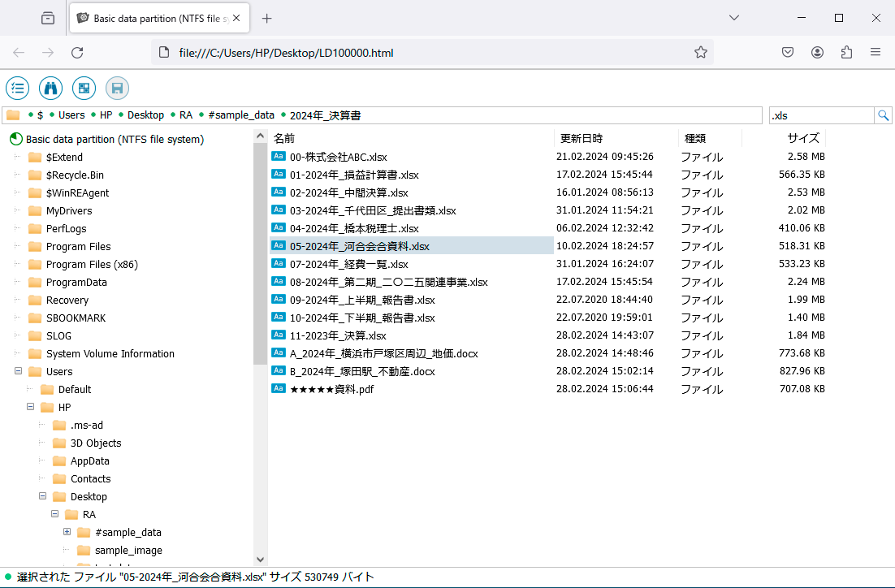Collapse the Desktop folder node

pos(43,496)
